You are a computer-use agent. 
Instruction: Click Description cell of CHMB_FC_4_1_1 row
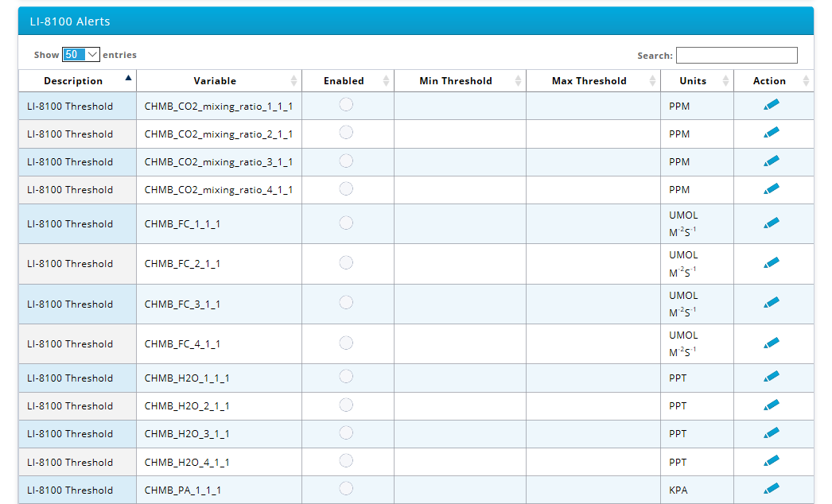click(77, 343)
